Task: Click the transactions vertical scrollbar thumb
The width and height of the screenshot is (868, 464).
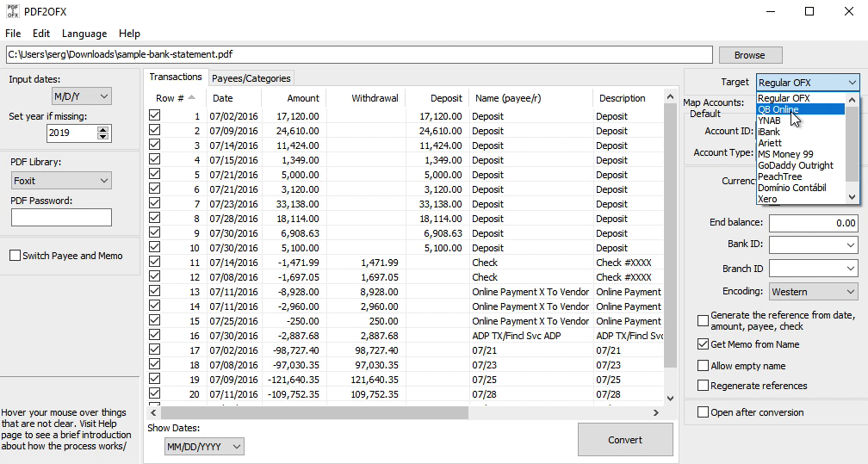Action: pos(670,235)
